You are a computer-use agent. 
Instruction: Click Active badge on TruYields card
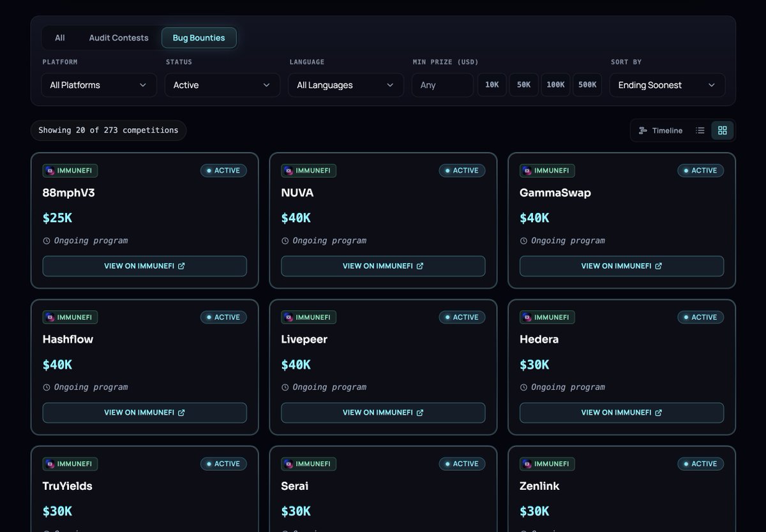click(x=223, y=464)
